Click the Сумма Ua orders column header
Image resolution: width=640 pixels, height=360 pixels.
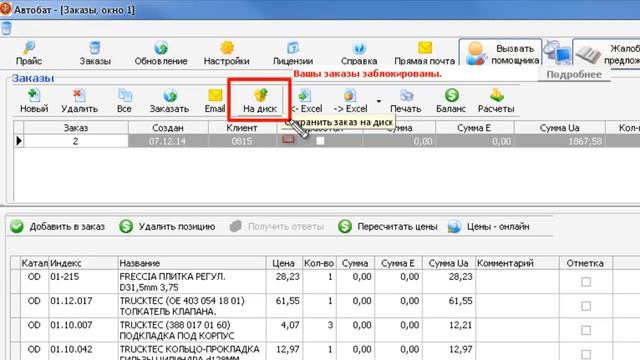click(559, 128)
